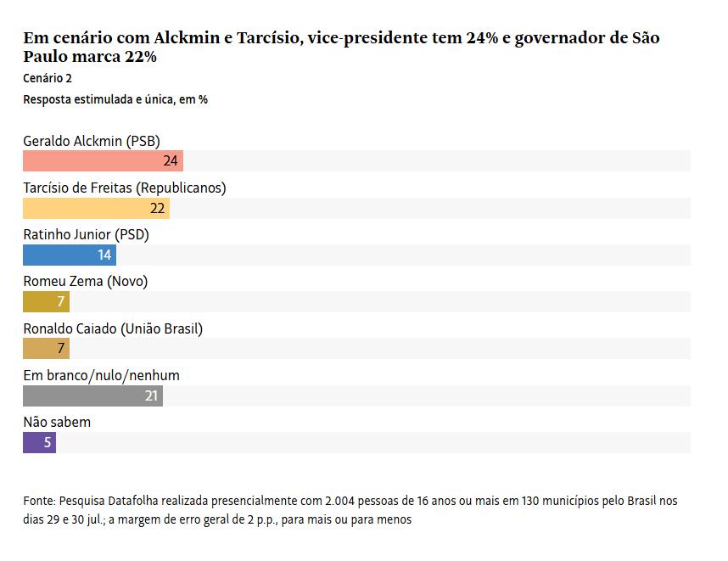The image size is (728, 561).
Task: Click the value 24 on Alckmin's bar
Action: pyautogui.click(x=171, y=160)
